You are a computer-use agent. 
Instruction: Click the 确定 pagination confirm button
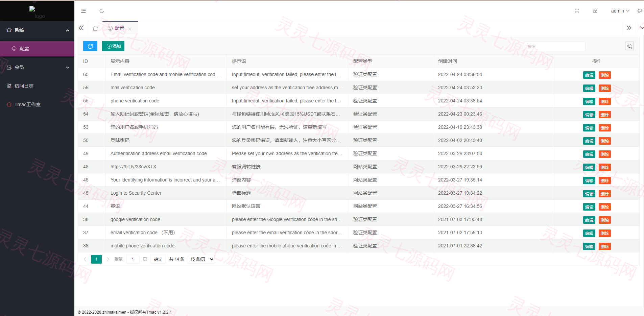click(158, 259)
